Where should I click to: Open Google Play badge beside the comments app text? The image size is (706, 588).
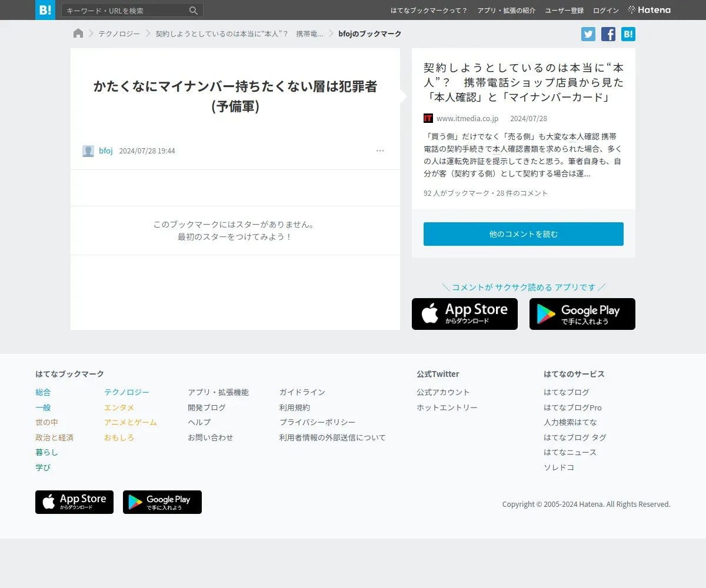point(582,314)
